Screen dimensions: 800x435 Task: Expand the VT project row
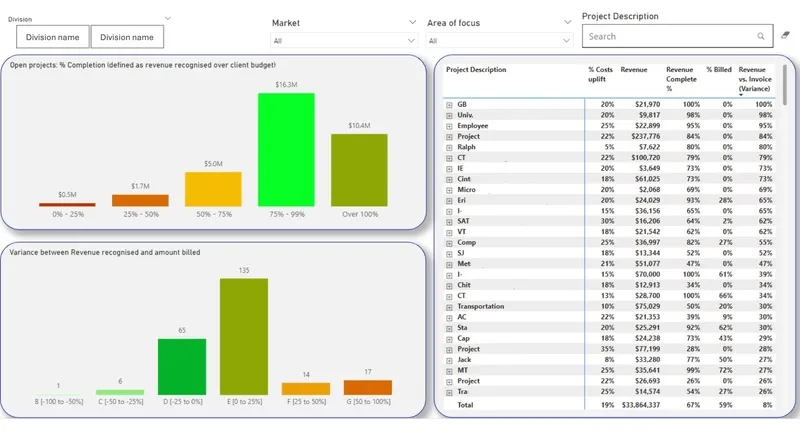pos(449,233)
